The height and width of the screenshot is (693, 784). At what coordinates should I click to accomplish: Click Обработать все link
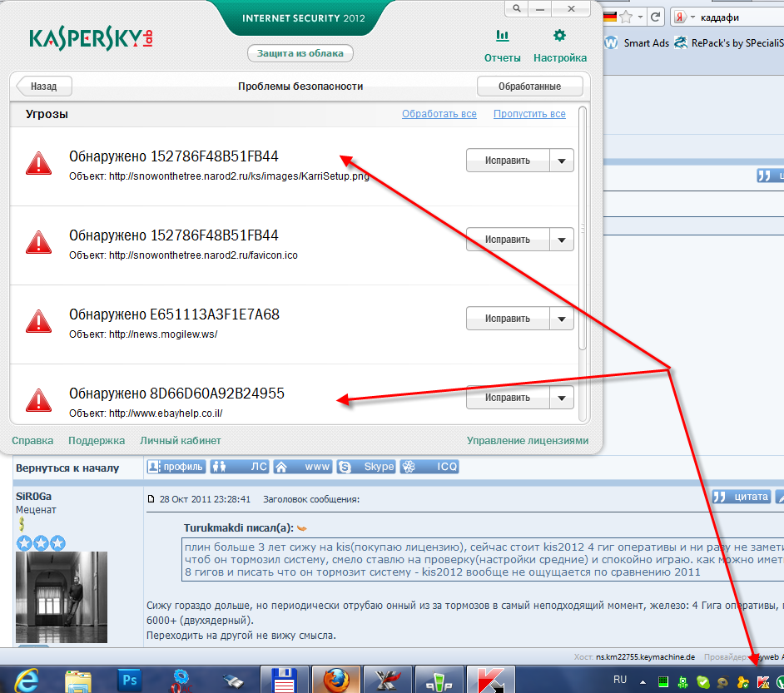pos(439,114)
